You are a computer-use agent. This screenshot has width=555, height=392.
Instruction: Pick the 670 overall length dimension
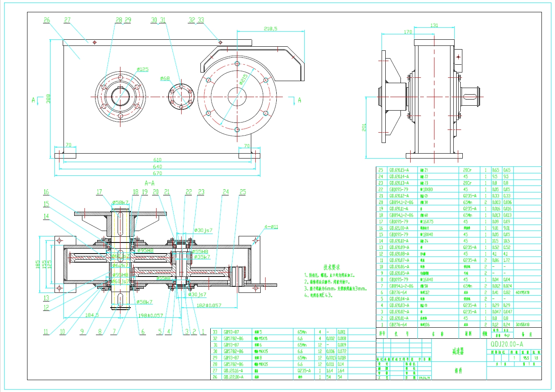point(157,173)
